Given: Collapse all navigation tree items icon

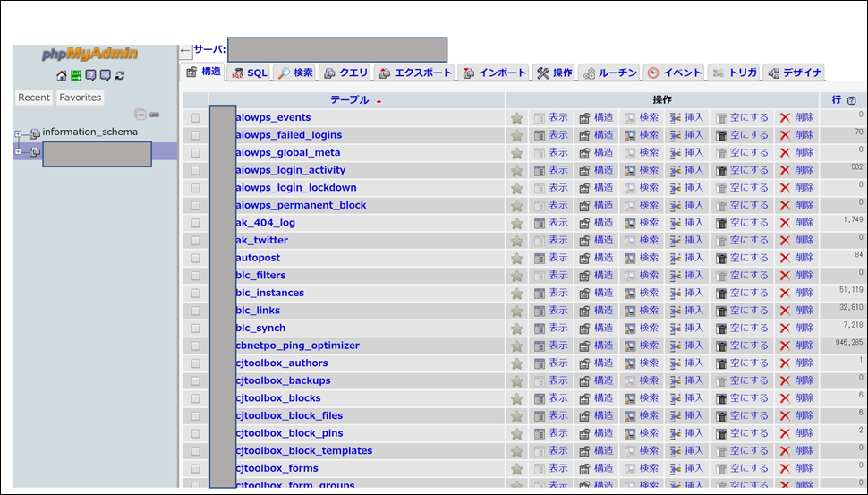Looking at the screenshot, I should [x=140, y=115].
